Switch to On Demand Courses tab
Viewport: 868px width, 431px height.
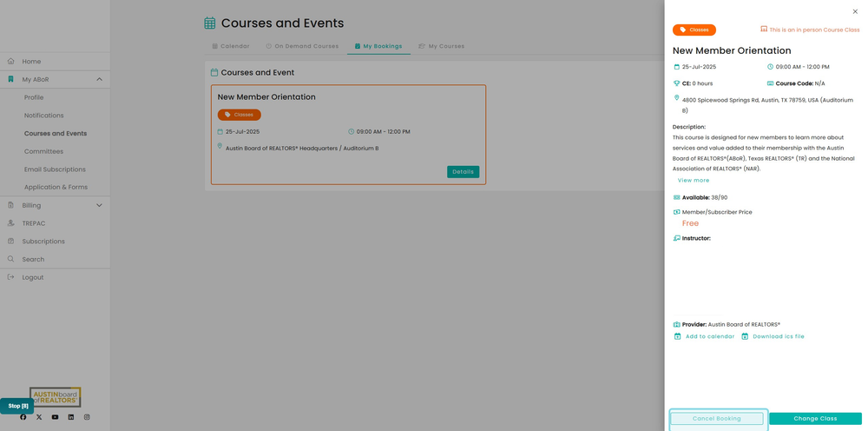[302, 46]
